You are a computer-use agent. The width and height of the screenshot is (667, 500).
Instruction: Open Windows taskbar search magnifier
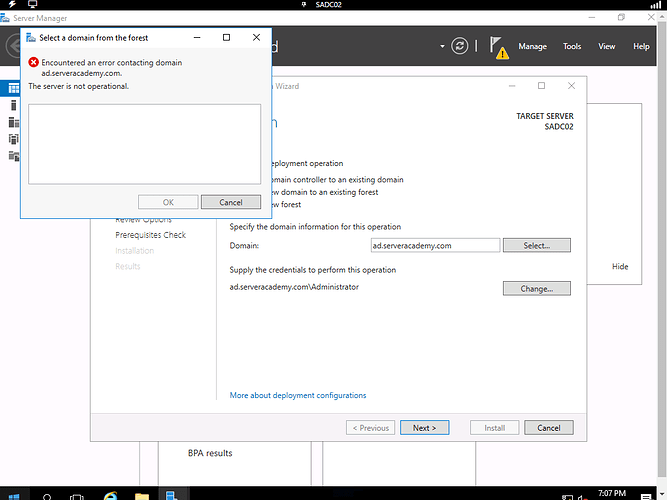47,497
